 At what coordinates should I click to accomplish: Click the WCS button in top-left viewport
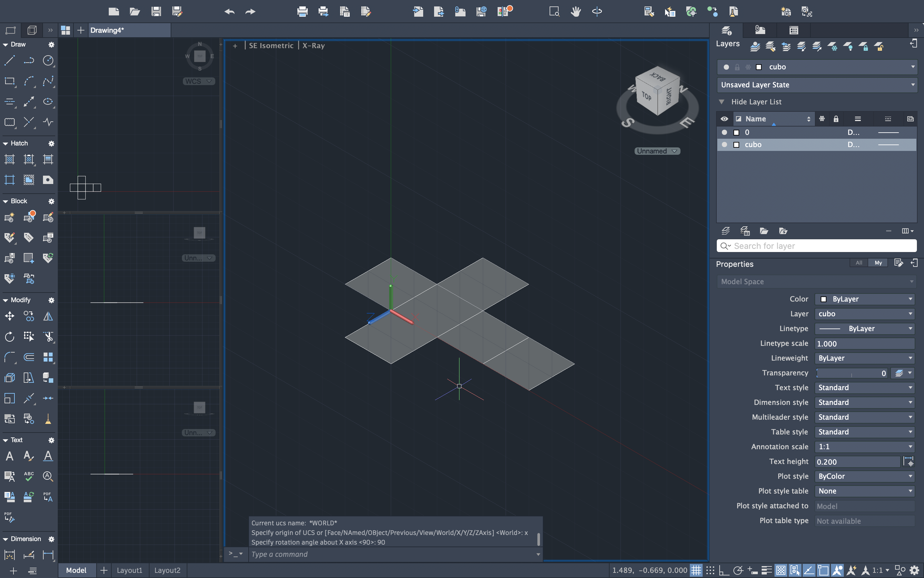coord(199,82)
